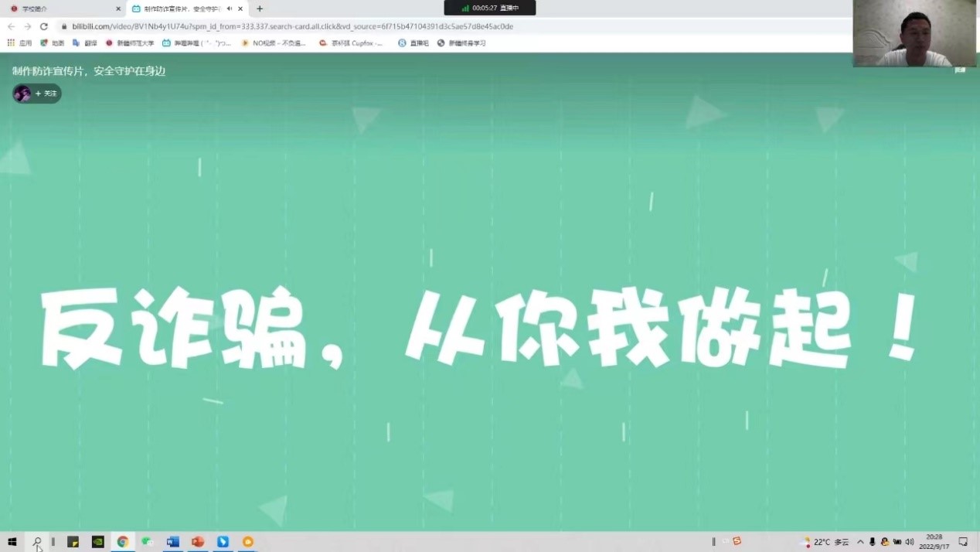Open the uploader's avatar profile
Screen dimensions: 980x552
[22, 94]
